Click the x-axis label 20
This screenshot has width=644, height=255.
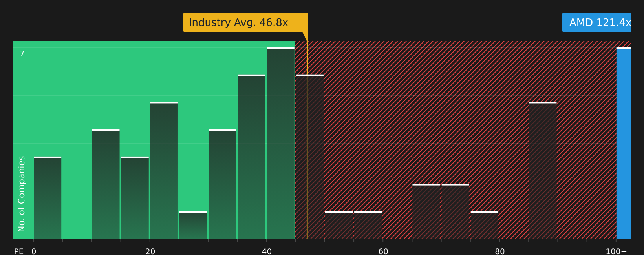click(x=150, y=251)
